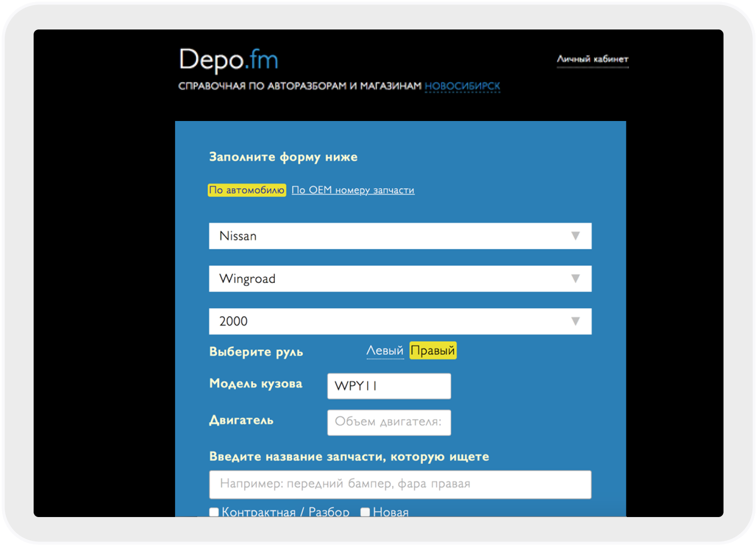
Task: Choose Правый steering wheel option
Action: (433, 351)
